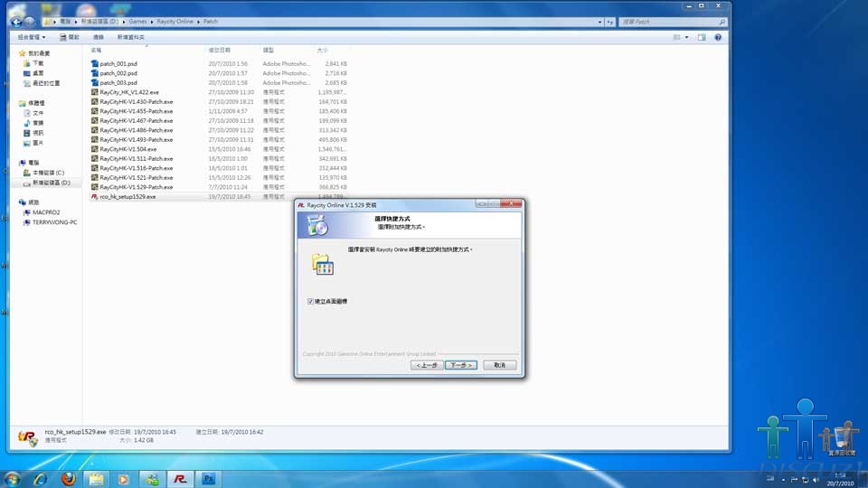Screen dimensions: 868x488
Task: Open the Explorer help icon
Action: pos(718,37)
